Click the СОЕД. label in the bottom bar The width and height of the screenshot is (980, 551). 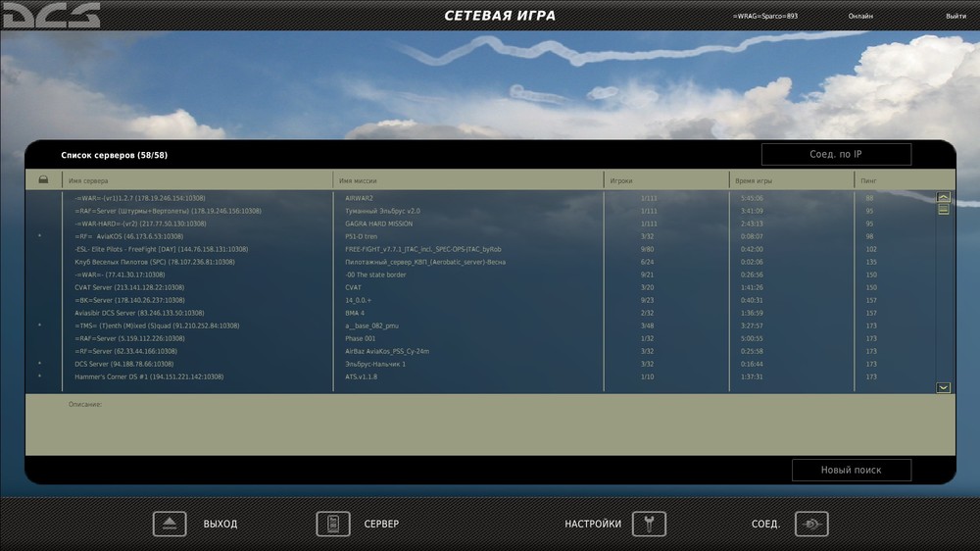coord(765,525)
